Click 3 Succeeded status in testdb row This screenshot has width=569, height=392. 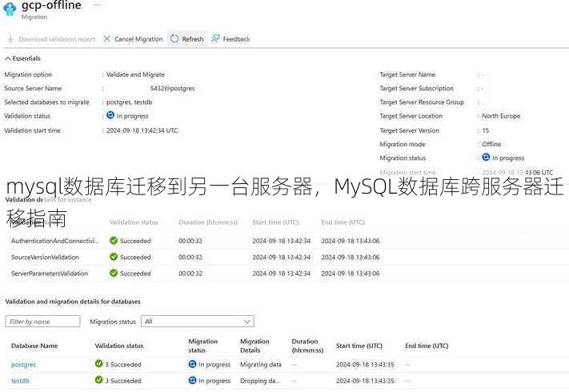(x=123, y=381)
